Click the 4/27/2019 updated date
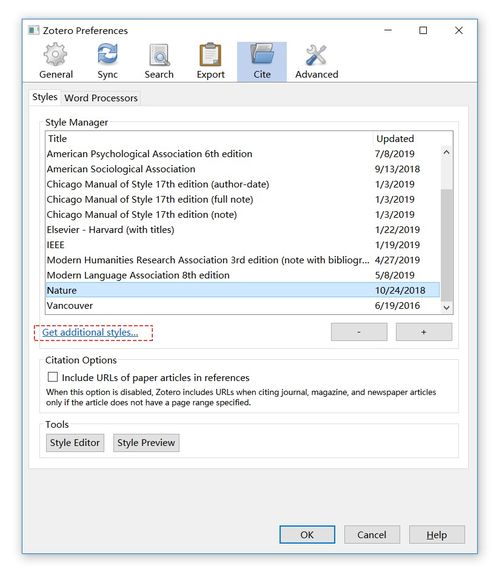The width and height of the screenshot is (499, 577). pos(397,260)
